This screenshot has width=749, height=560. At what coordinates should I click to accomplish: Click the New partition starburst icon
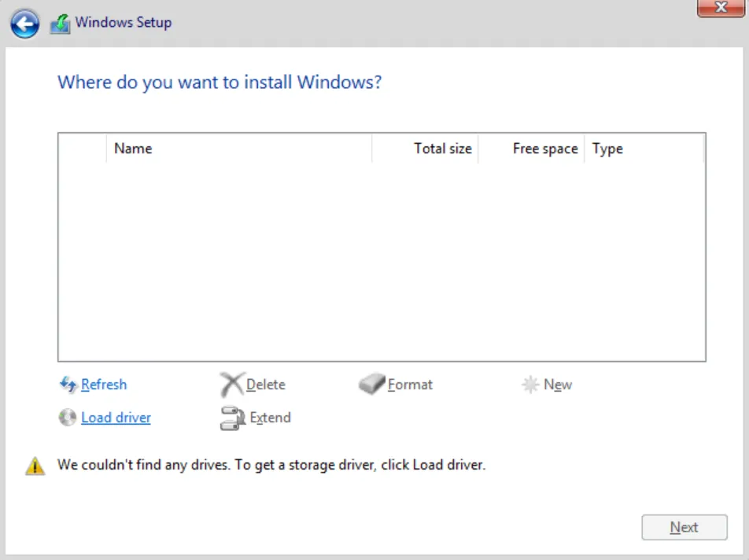532,384
